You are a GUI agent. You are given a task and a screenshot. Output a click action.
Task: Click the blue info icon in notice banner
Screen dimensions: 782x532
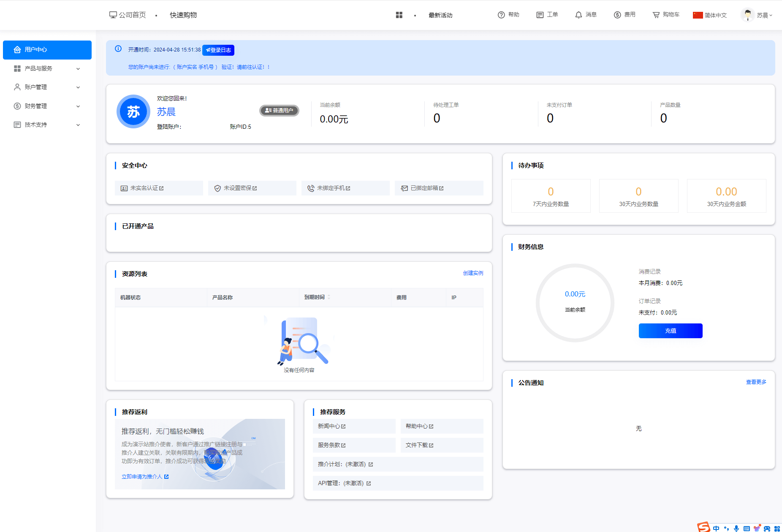click(118, 49)
